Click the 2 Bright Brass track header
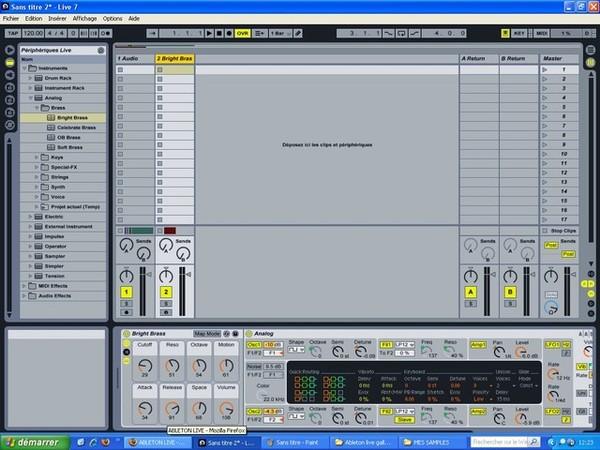The image size is (600, 450). (175, 59)
